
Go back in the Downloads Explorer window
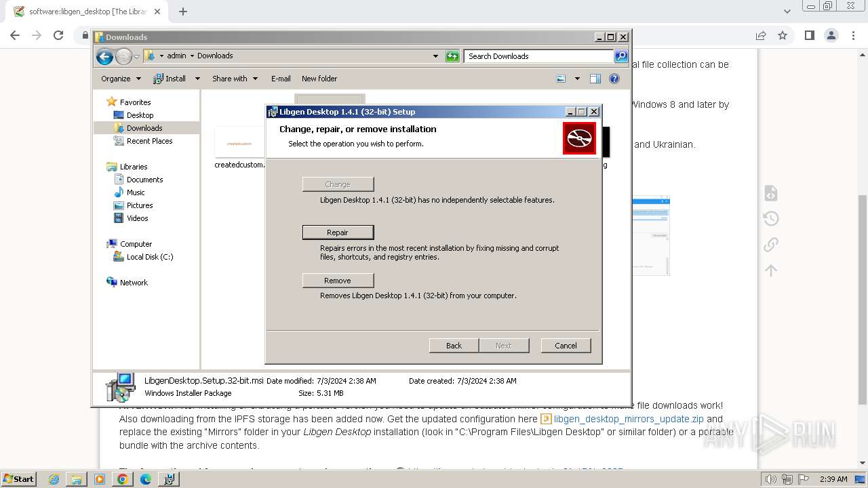click(x=104, y=56)
